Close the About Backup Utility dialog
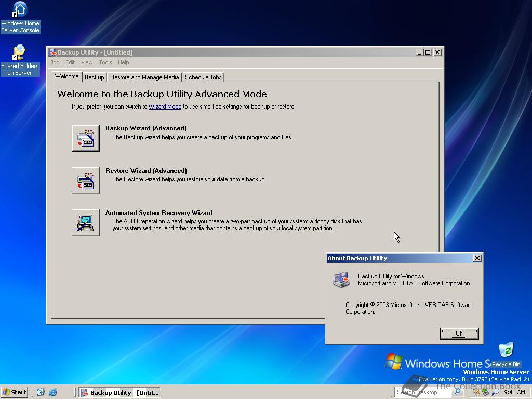The width and height of the screenshot is (532, 399). pyautogui.click(x=477, y=258)
